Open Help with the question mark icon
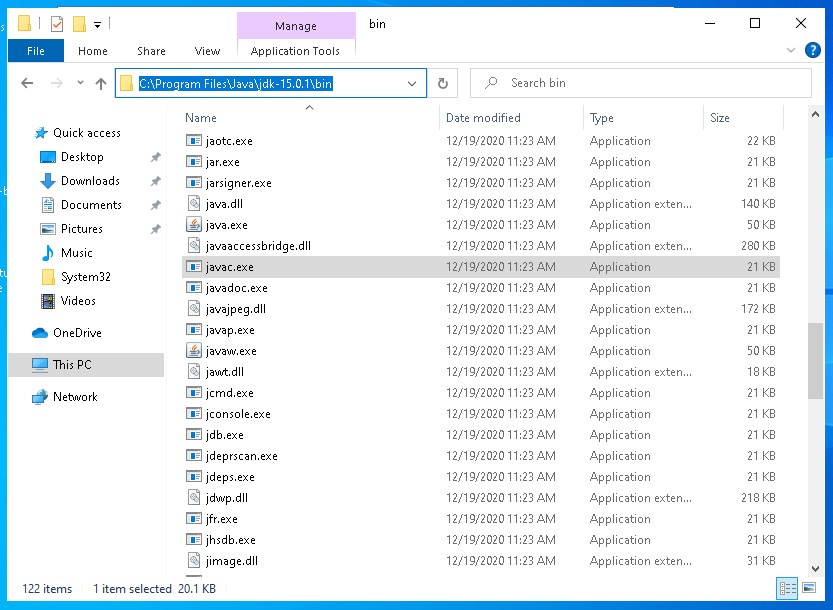833x610 pixels. (x=812, y=50)
